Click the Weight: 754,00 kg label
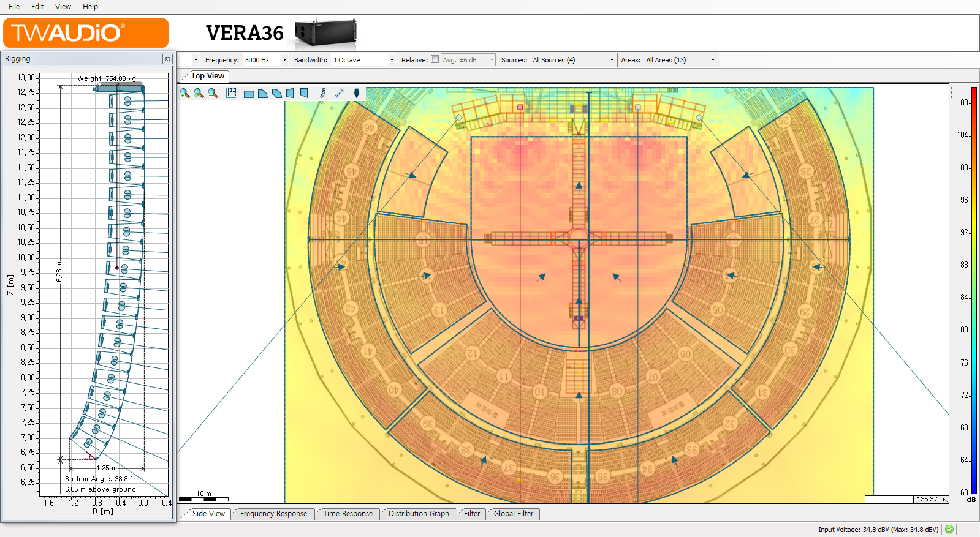This screenshot has height=537, width=980. tap(107, 78)
